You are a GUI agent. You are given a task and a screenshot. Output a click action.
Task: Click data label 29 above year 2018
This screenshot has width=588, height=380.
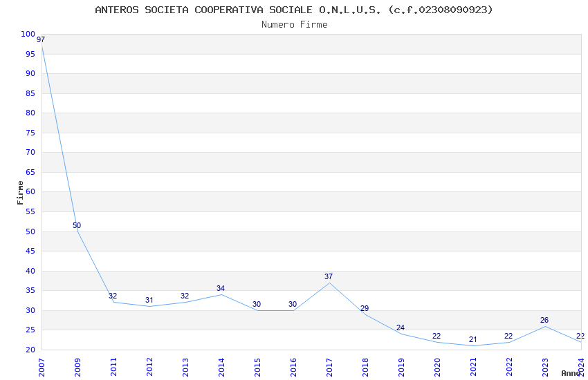pos(365,308)
